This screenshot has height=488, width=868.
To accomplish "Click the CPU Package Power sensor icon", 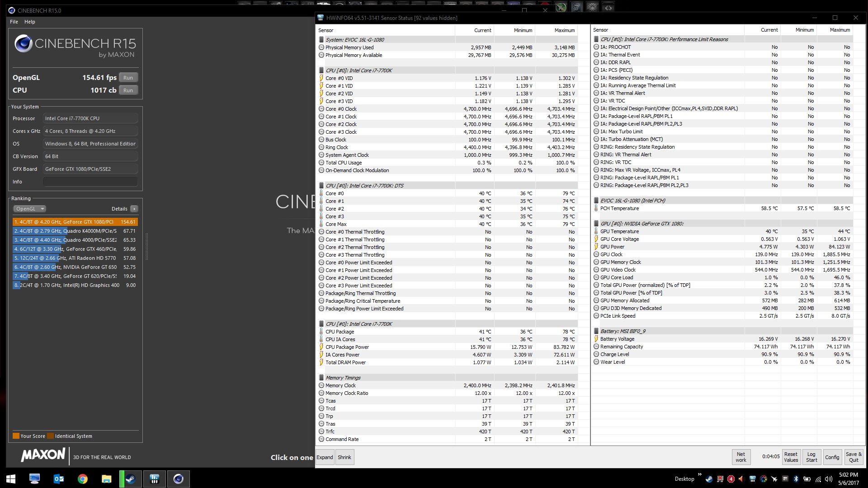I will click(321, 347).
